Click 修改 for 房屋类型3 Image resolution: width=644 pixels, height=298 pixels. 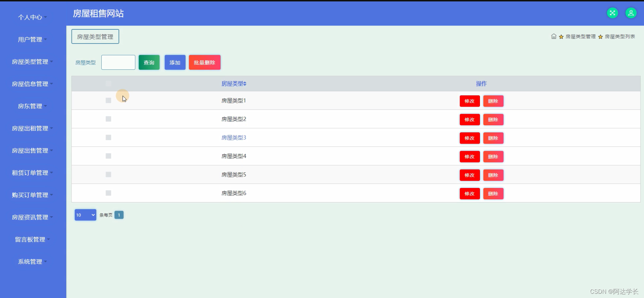coord(470,138)
